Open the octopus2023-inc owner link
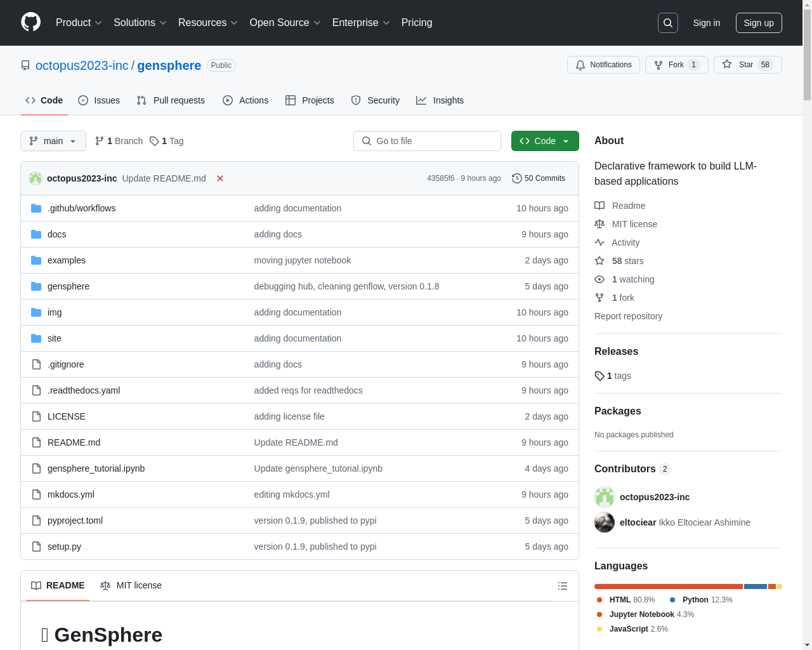Screen dimensions: 812x650 [x=82, y=65]
